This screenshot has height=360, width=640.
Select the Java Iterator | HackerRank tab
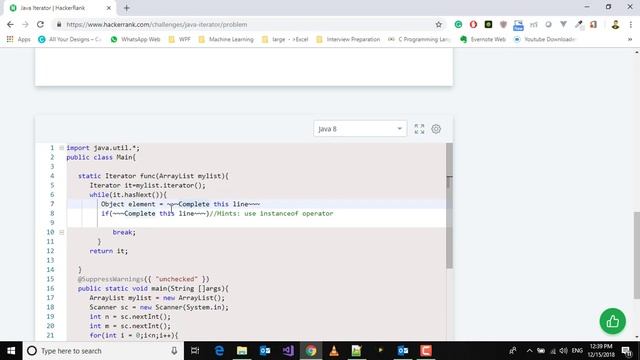coord(59,8)
